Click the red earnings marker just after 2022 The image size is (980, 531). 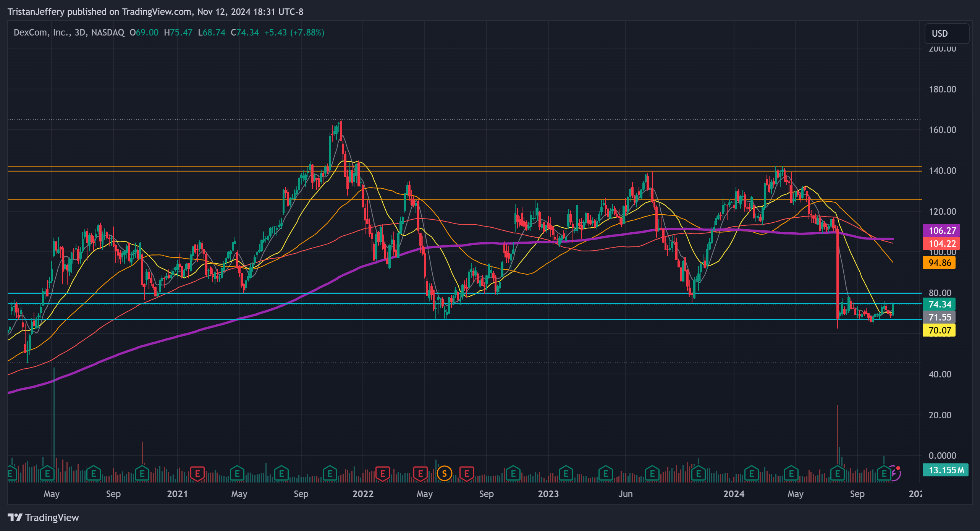[383, 474]
